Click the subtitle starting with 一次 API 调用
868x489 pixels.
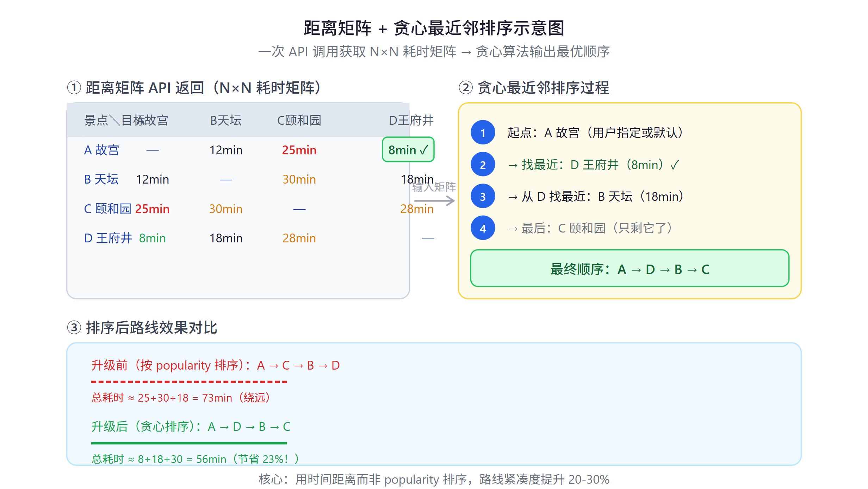click(434, 52)
